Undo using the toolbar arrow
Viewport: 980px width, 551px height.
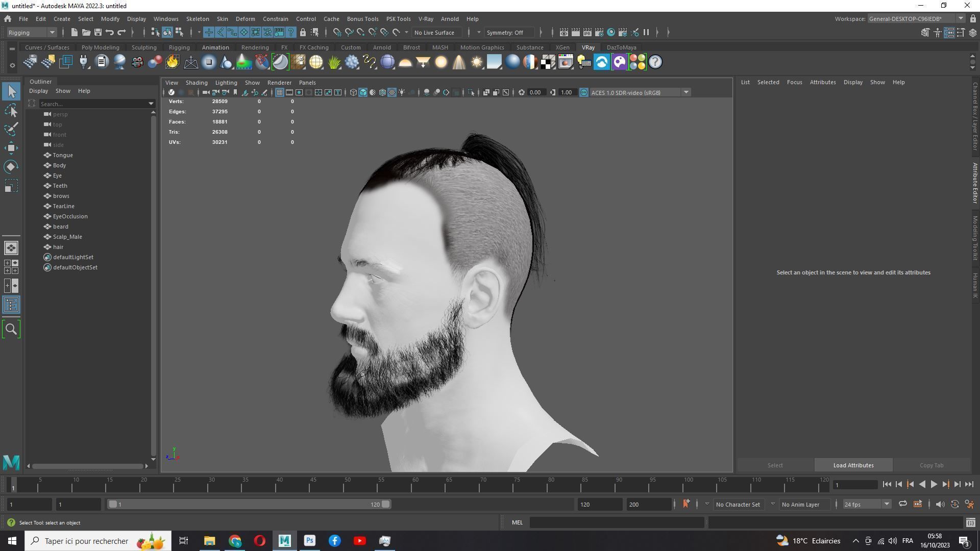click(x=109, y=32)
